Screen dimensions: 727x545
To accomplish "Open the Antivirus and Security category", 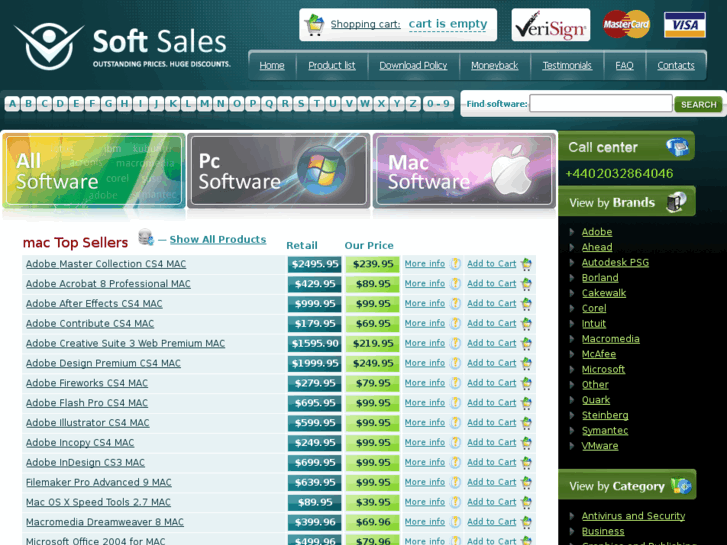I will pyautogui.click(x=633, y=516).
